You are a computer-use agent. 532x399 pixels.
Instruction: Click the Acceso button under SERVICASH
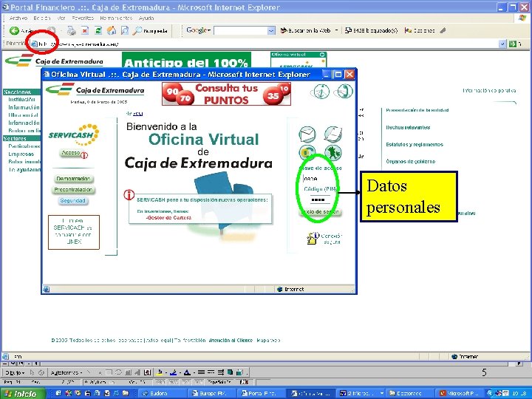pos(71,153)
